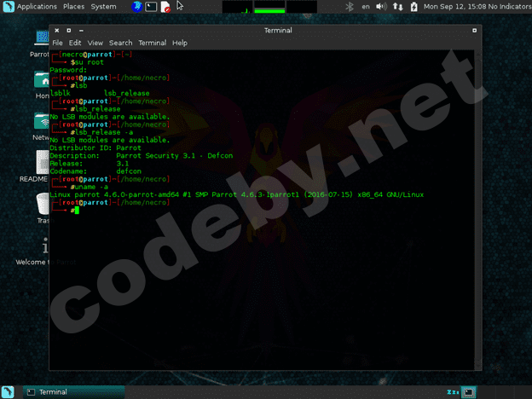Screen dimensions: 532x399
Task: Click the system monitor graph applet
Action: [x=269, y=8]
